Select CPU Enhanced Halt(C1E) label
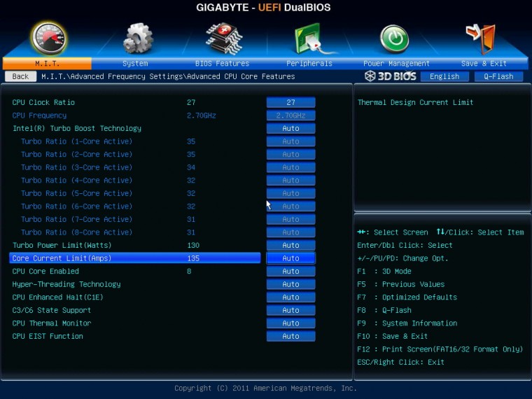 click(x=57, y=297)
